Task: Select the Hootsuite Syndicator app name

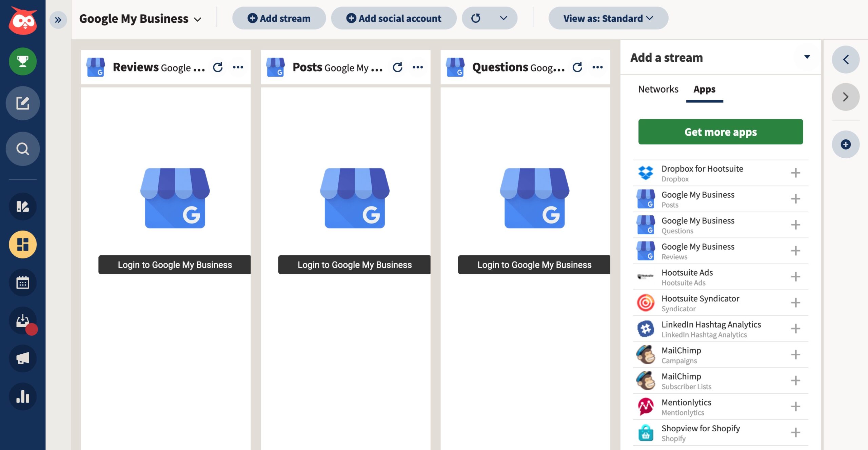Action: pyautogui.click(x=700, y=298)
